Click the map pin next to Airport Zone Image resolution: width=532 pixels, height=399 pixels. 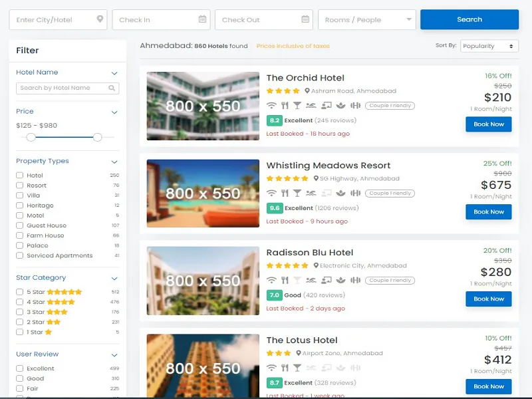point(298,353)
